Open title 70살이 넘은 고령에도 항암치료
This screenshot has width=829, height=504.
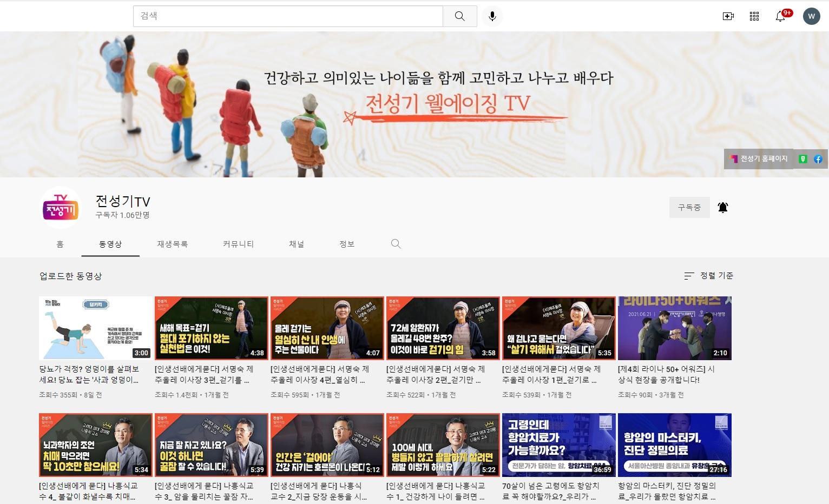[x=551, y=491]
